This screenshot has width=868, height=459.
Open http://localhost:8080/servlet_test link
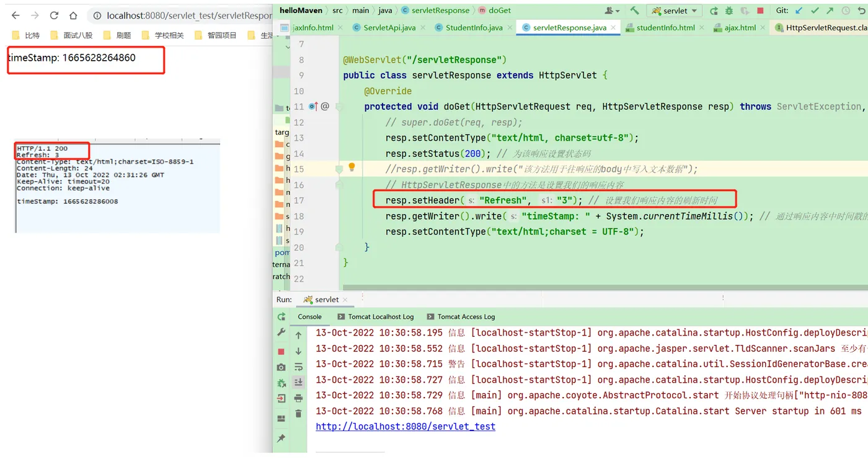[405, 426]
